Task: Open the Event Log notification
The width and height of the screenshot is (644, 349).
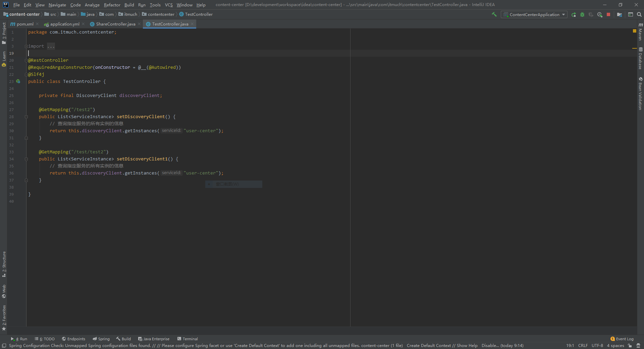Action: (622, 339)
